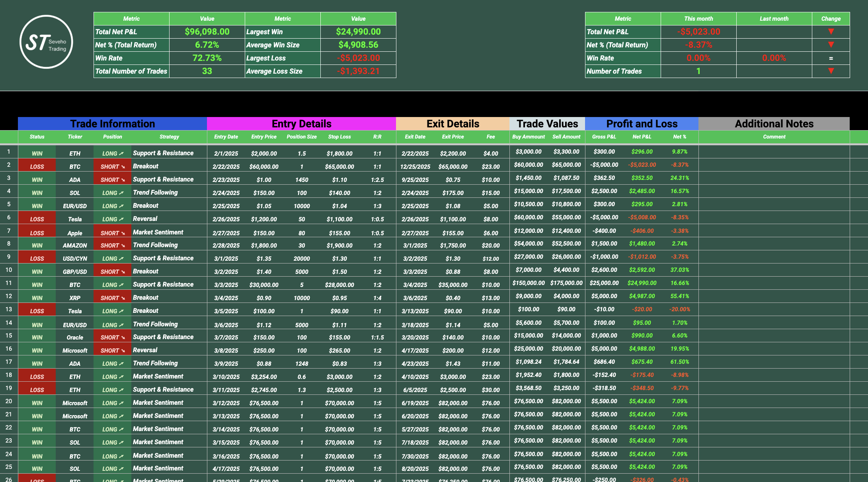The height and width of the screenshot is (482, 868).
Task: Open the Position dropdown for the SOL row
Action: pyautogui.click(x=113, y=192)
